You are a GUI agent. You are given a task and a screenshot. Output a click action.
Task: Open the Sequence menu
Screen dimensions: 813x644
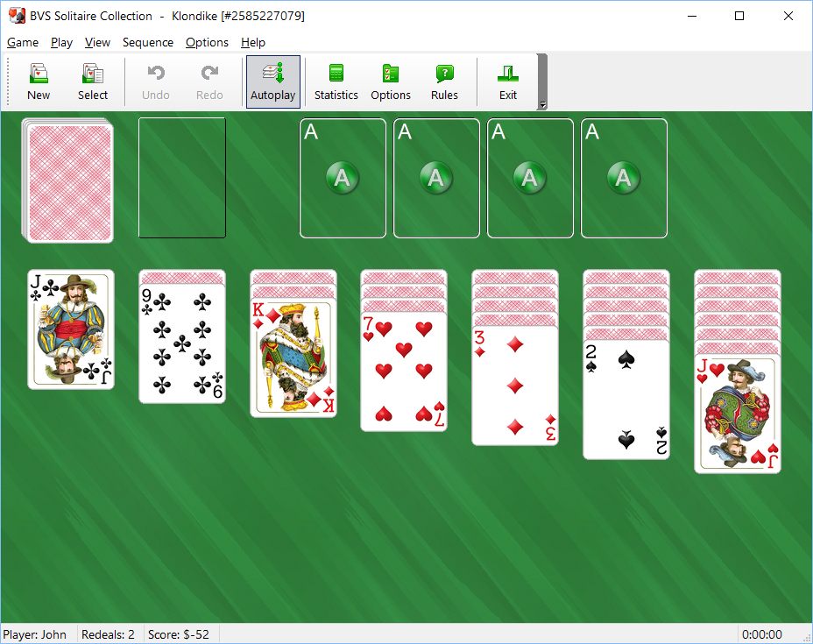pyautogui.click(x=147, y=42)
